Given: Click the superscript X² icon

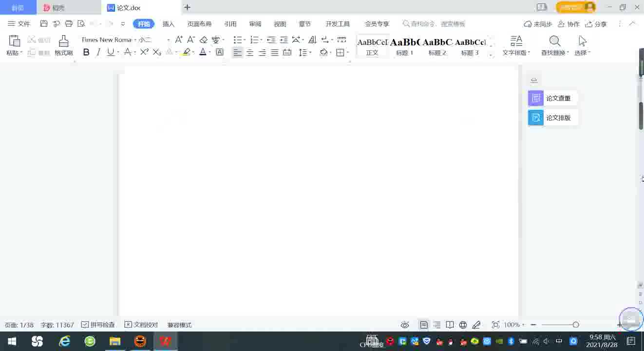Looking at the screenshot, I should 144,52.
